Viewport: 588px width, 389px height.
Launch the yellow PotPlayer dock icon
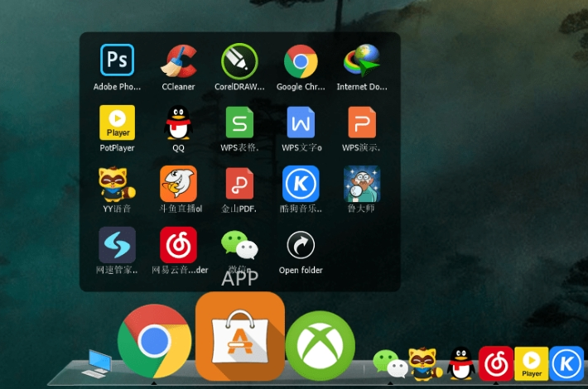[x=532, y=363]
